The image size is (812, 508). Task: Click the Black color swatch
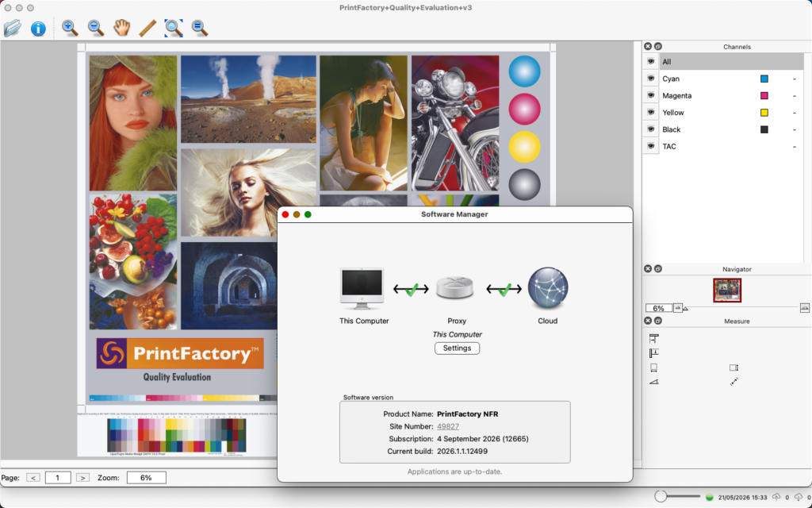coord(764,129)
